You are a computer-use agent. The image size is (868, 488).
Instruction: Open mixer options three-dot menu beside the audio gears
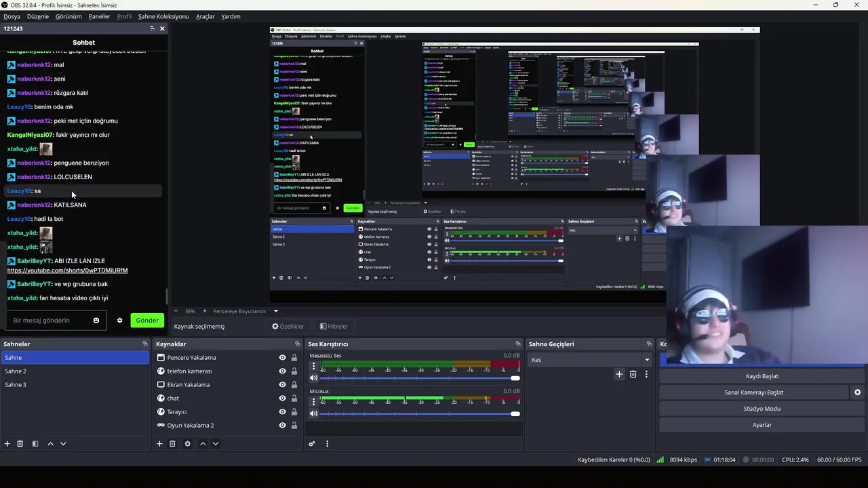click(327, 444)
